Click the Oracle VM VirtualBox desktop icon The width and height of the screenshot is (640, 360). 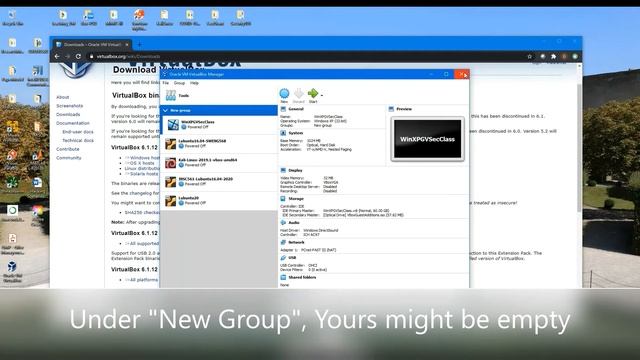pos(12,271)
